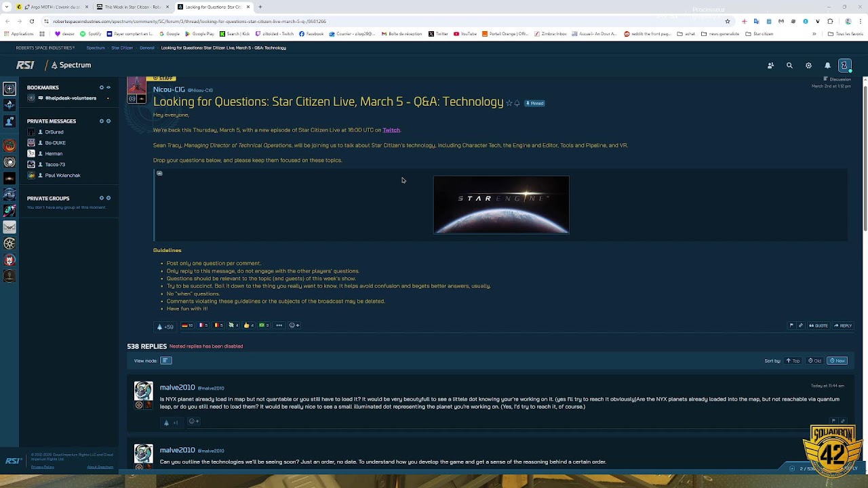Add the Brazil flag reaction
The image size is (868, 488).
(264, 325)
